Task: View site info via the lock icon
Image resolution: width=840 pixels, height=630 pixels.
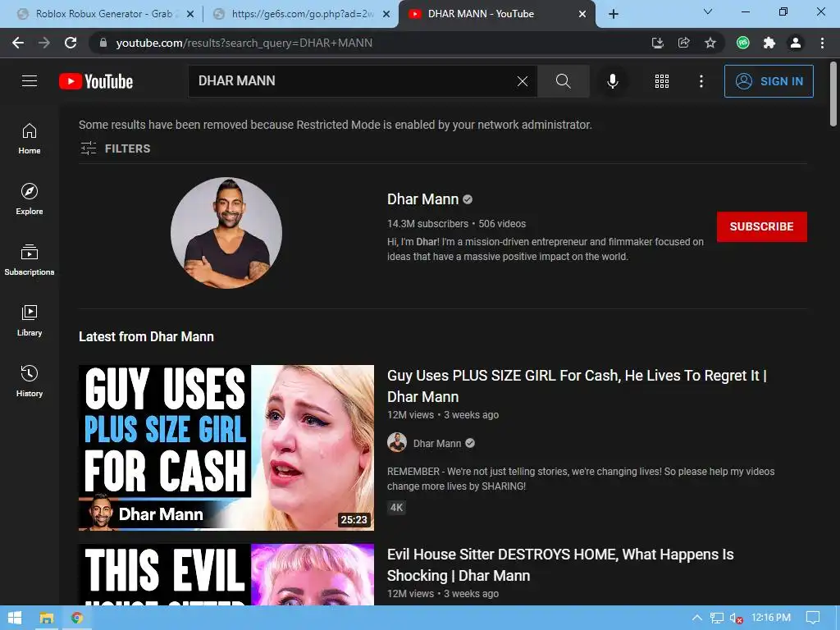Action: coord(103,43)
